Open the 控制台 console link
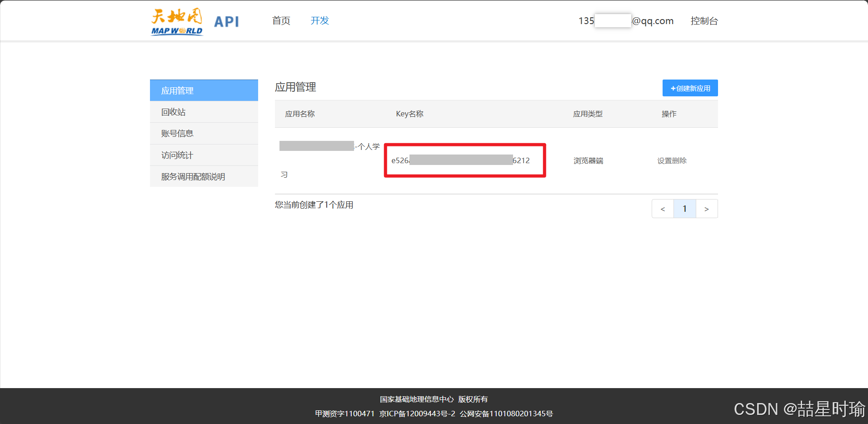Image resolution: width=868 pixels, height=424 pixels. 704,21
